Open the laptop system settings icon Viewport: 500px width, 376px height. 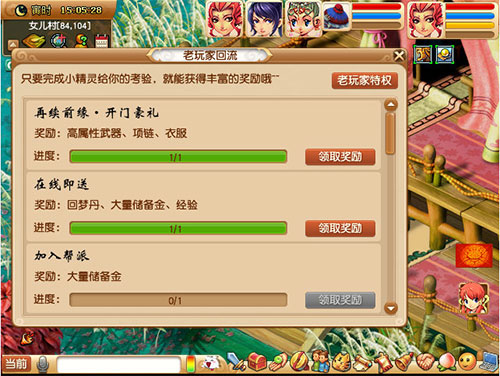(489, 362)
